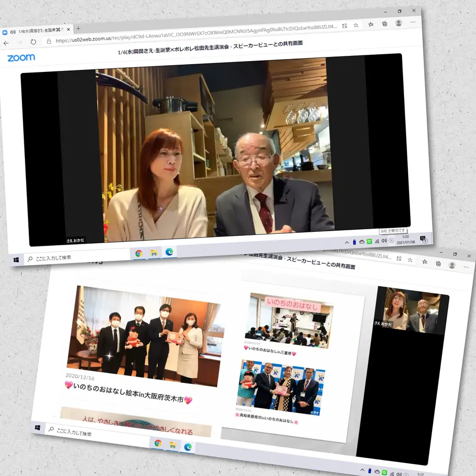
Task: Open the notification center beside the 1:20 clock
Action: 423,239
